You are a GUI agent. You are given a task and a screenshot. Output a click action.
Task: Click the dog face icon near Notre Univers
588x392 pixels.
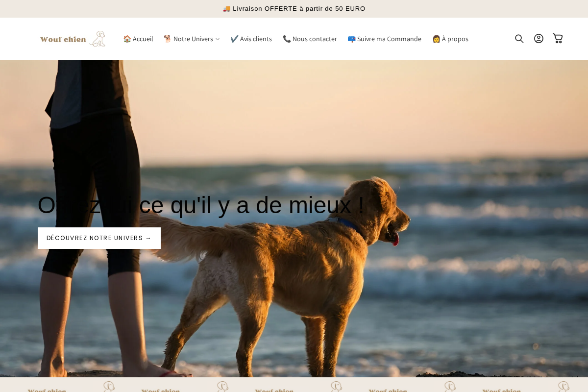tap(166, 39)
